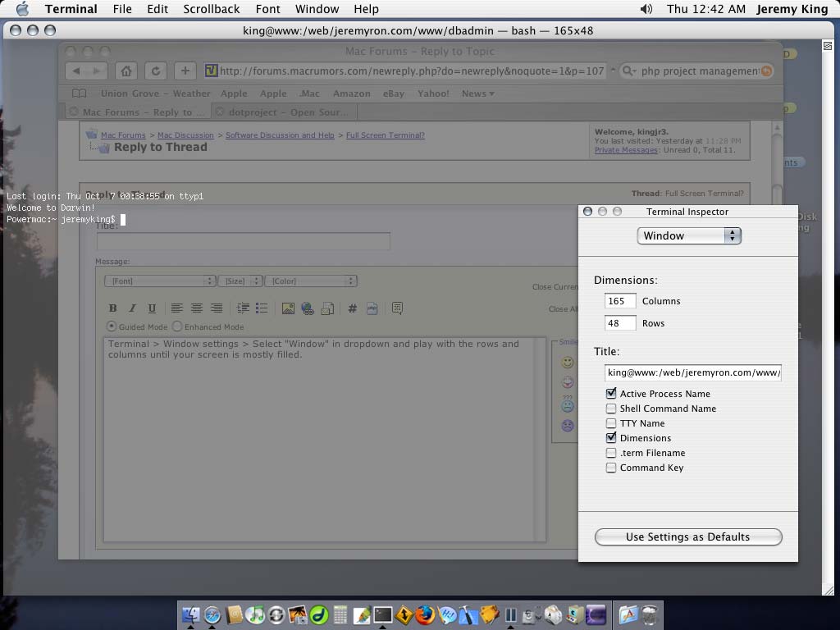Open the toaster icon app in Dock

click(x=553, y=614)
